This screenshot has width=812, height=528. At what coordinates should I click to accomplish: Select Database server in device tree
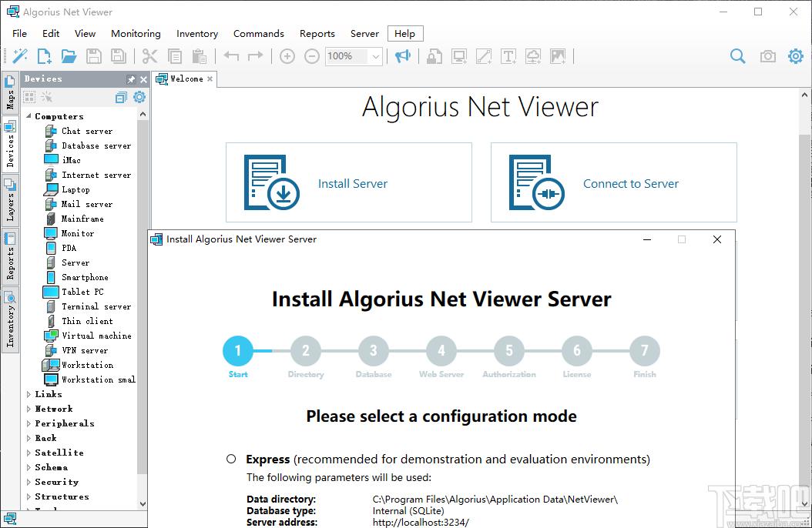tap(96, 145)
